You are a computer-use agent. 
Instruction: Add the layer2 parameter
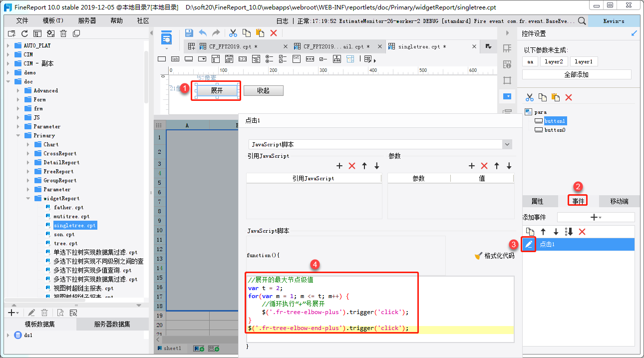point(554,61)
